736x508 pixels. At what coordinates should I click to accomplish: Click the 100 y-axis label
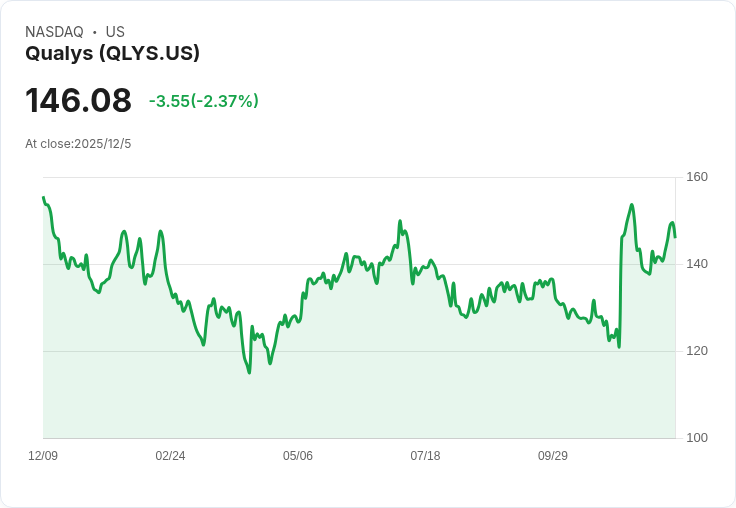[697, 438]
